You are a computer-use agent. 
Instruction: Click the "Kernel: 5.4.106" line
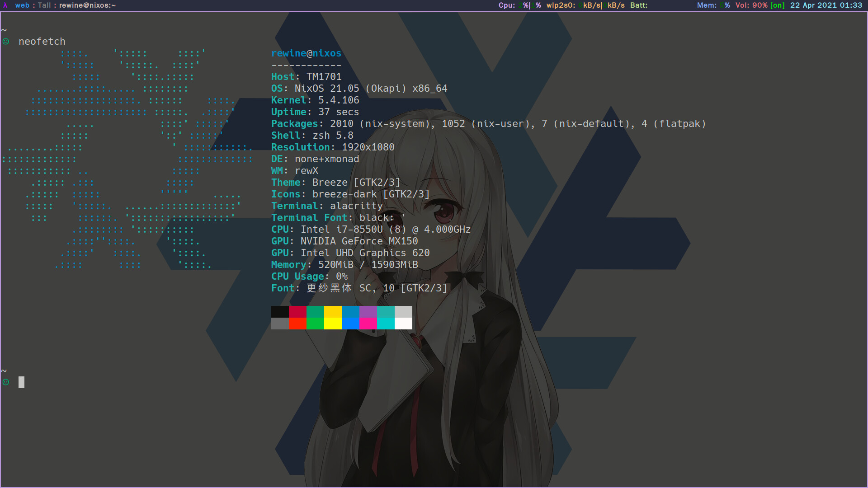(315, 100)
